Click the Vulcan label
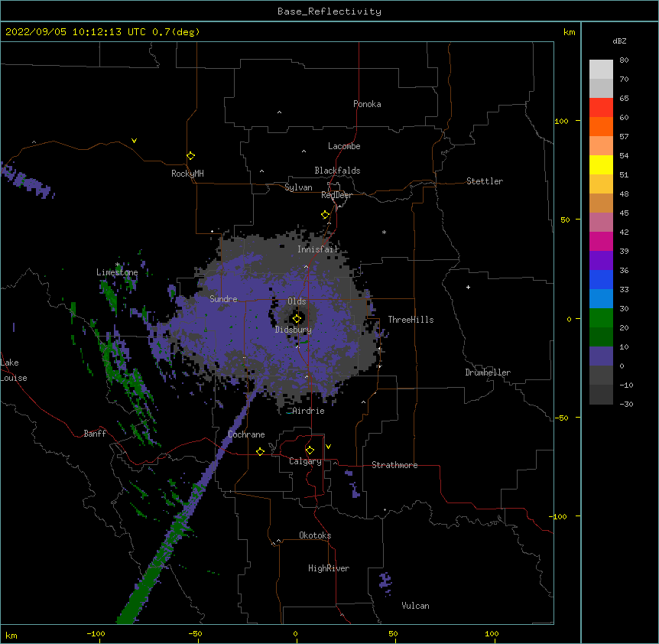Image resolution: width=659 pixels, height=644 pixels. [x=415, y=606]
